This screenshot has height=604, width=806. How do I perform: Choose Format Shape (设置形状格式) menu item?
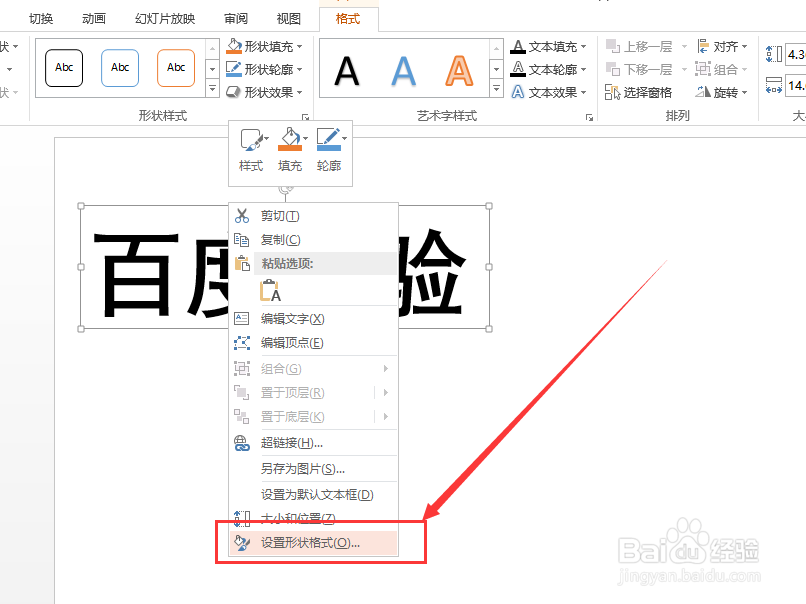[x=314, y=543]
